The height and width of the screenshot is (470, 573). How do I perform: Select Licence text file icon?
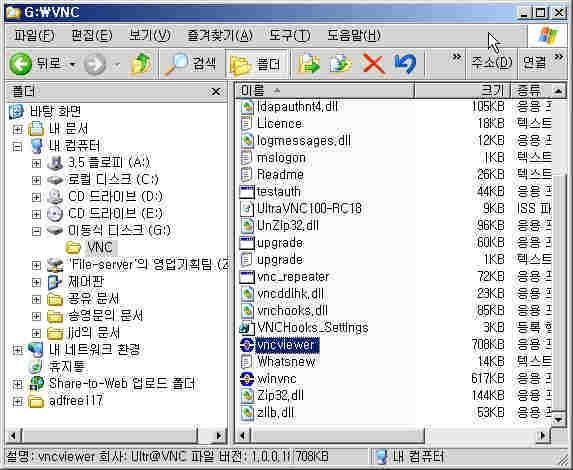tap(247, 124)
